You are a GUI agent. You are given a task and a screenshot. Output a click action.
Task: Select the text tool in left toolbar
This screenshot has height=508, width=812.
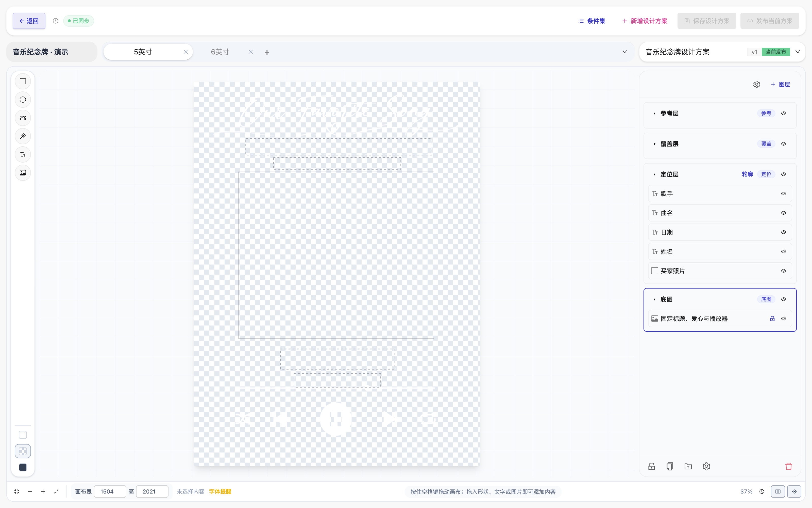coord(23,154)
